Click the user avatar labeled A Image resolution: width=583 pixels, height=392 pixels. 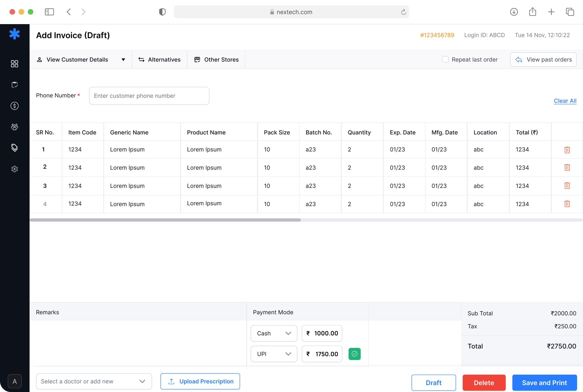[15, 381]
